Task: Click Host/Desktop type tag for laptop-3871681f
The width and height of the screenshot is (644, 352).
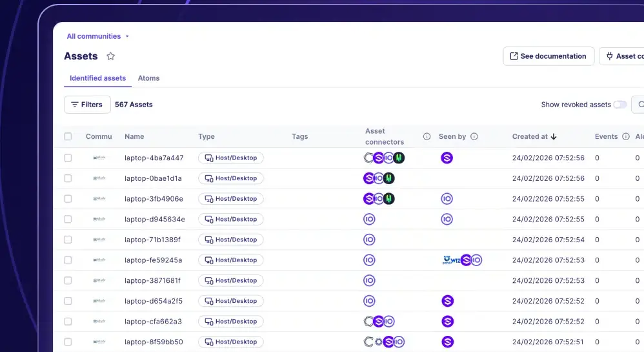Action: click(x=231, y=280)
